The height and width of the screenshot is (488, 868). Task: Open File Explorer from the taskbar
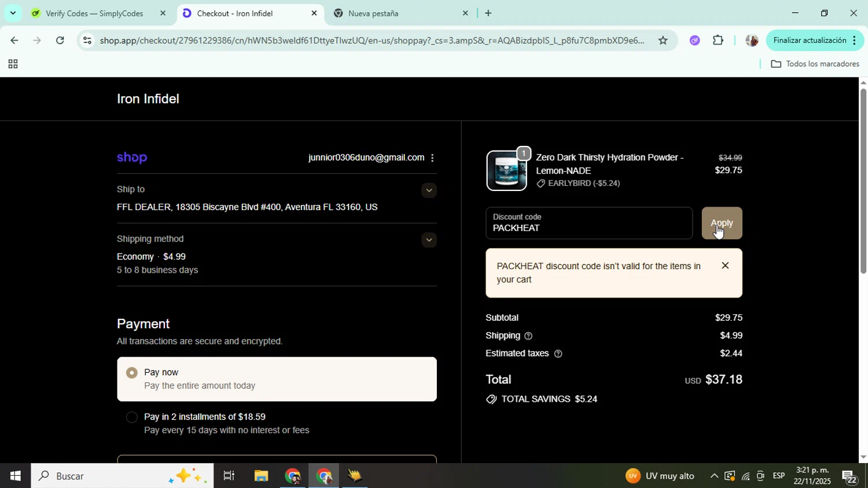coord(261,476)
